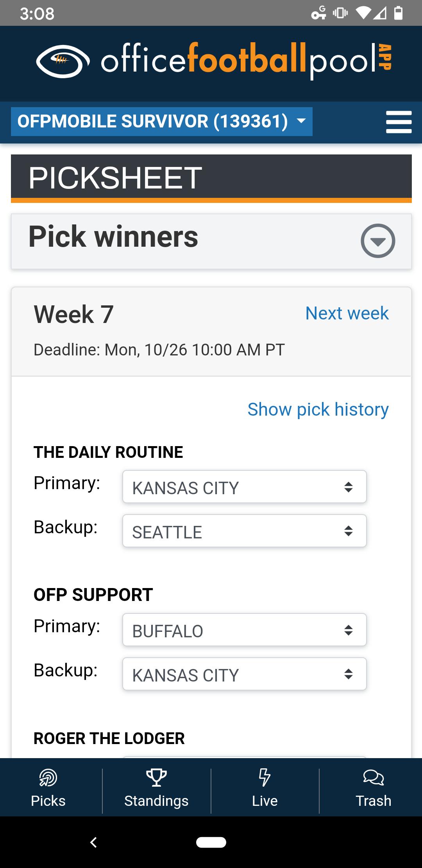
Task: Open OFP Support backup Kansas City dropdown
Action: (244, 674)
